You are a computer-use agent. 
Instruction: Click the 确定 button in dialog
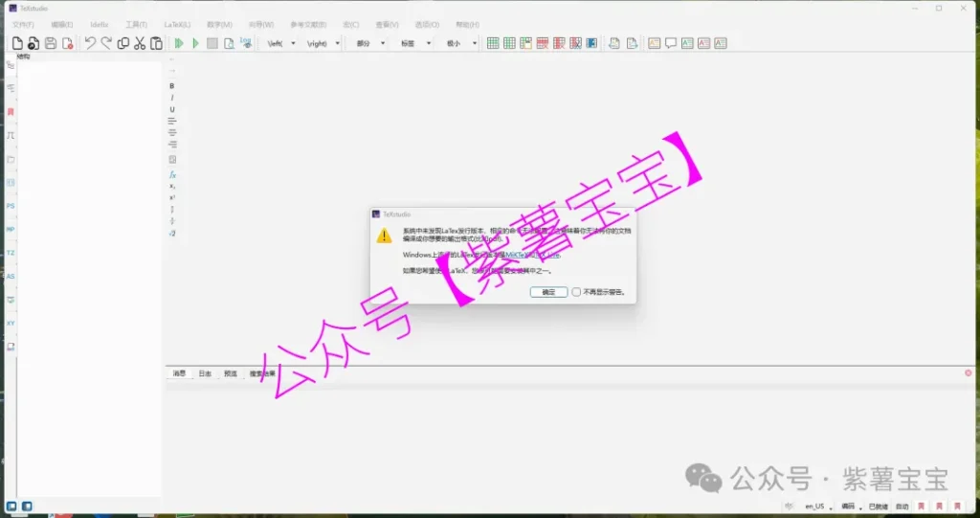point(548,292)
